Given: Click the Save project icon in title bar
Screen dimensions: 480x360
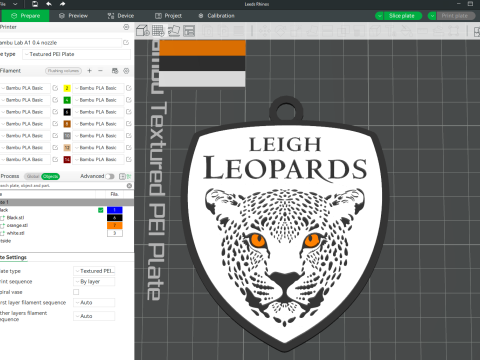Looking at the screenshot, I should tap(35, 4).
